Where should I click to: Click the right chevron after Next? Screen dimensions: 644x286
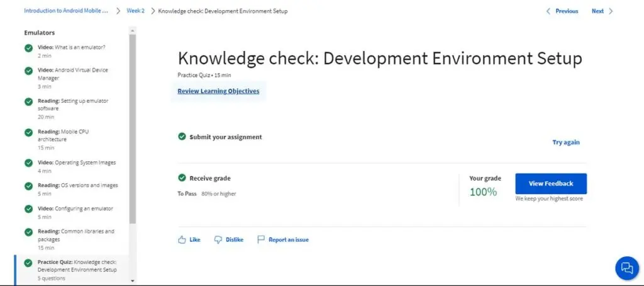pos(611,11)
